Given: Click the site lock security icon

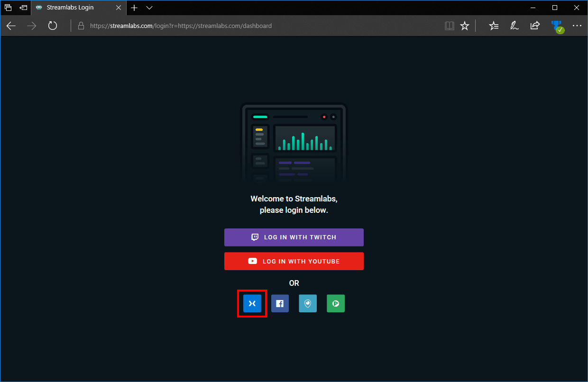Looking at the screenshot, I should (x=81, y=26).
